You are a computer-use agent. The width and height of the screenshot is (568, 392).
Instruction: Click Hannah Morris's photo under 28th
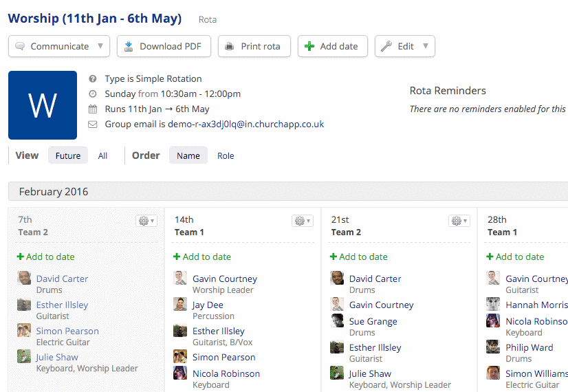pos(493,305)
